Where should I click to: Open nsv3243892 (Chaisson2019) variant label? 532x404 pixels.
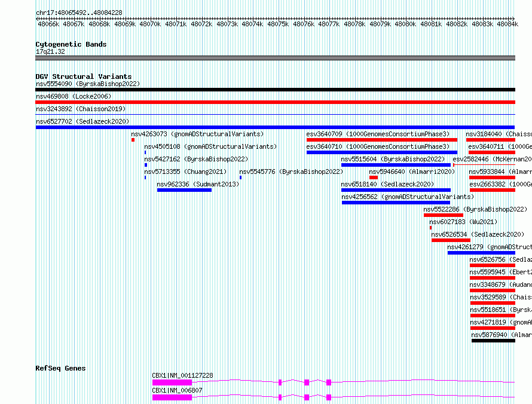[x=81, y=109]
